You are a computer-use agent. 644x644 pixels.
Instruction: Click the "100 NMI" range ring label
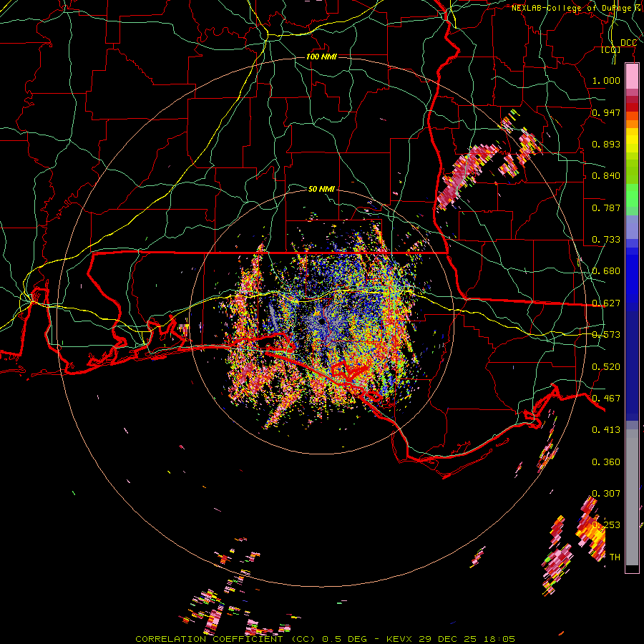click(x=321, y=57)
